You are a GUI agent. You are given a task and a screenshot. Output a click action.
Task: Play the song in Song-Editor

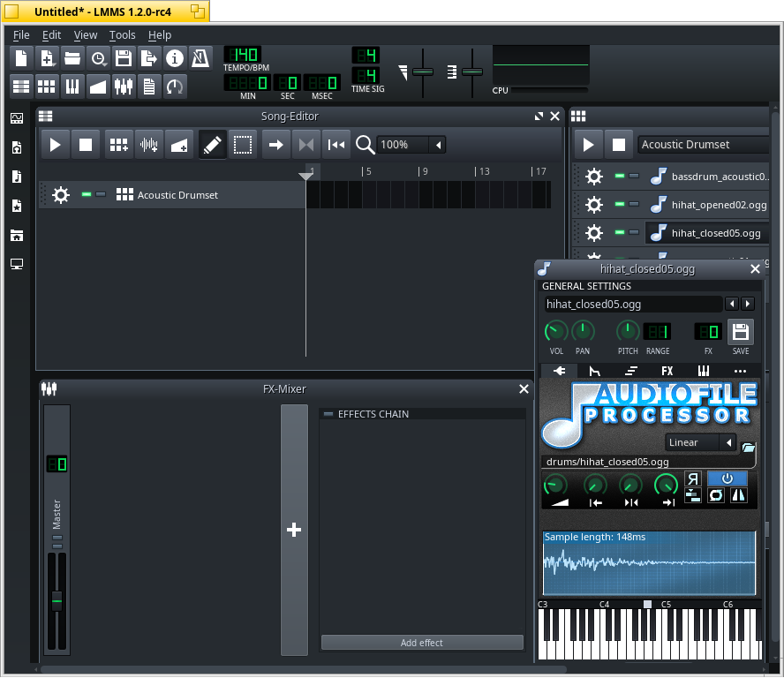click(x=56, y=145)
